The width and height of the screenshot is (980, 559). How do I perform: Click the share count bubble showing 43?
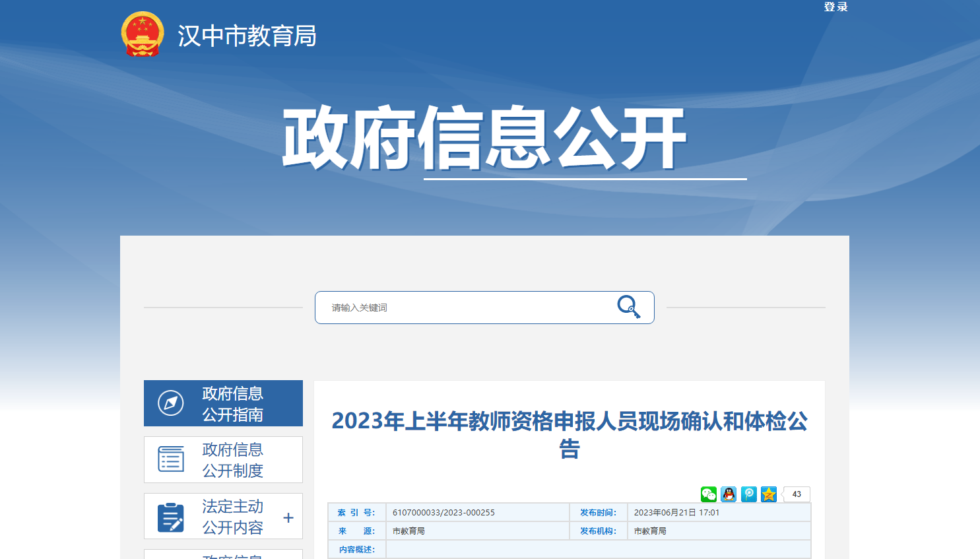[797, 494]
